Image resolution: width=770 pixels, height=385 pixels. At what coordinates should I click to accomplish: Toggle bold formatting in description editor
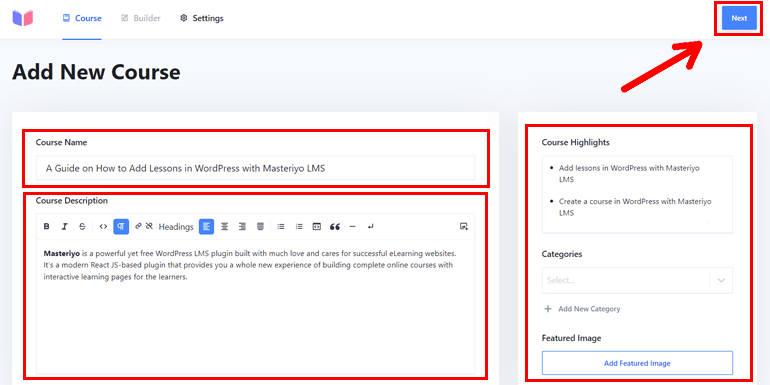(47, 226)
